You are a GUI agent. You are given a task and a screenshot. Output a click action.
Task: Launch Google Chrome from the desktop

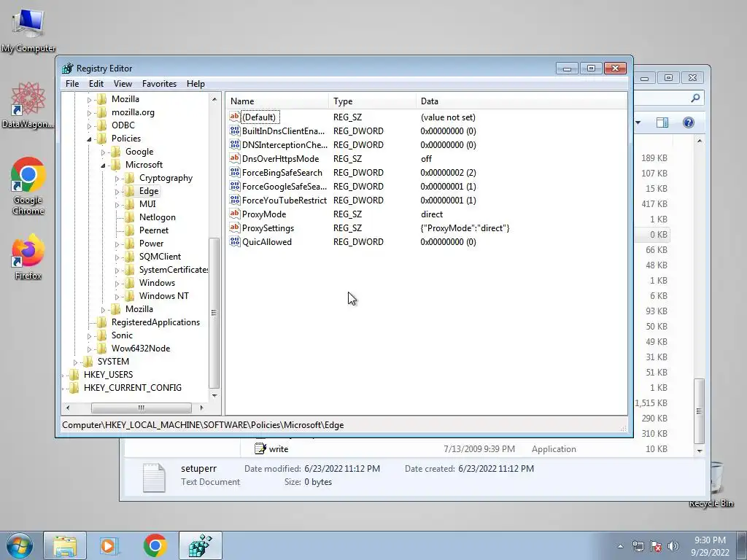(x=28, y=186)
